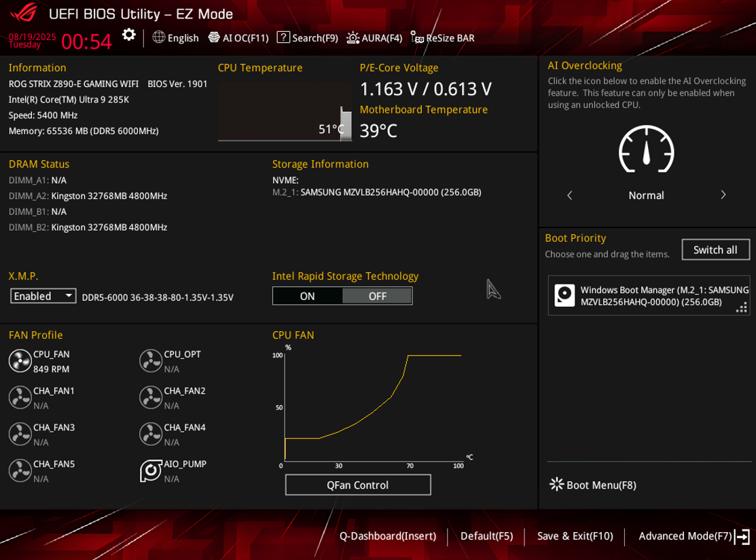Screen dimensions: 756x560
Task: Select previous AI Overclocking mode arrow
Action: [x=569, y=195]
